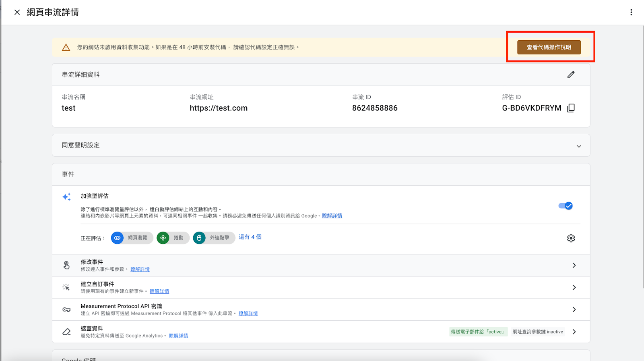Click the enhanced measurement sparkle icon
This screenshot has width=644, height=361.
click(x=66, y=197)
